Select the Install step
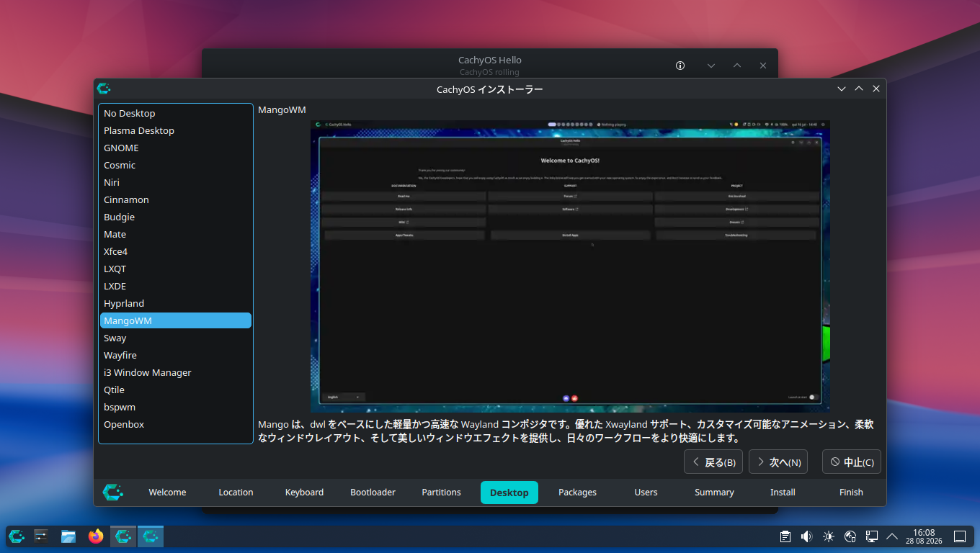980x553 pixels. (x=783, y=493)
